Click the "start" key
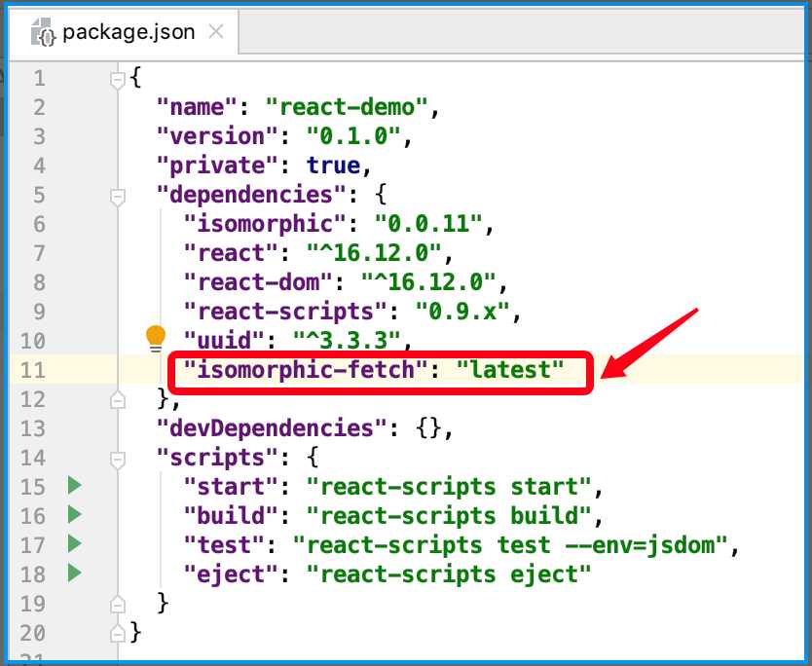The image size is (812, 666). pos(231,487)
